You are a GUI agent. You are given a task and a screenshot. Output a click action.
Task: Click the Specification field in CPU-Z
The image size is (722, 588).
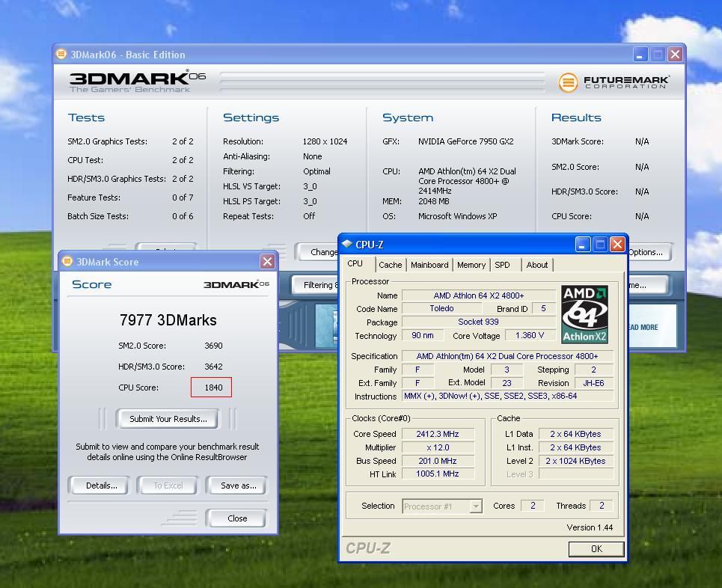coord(507,356)
